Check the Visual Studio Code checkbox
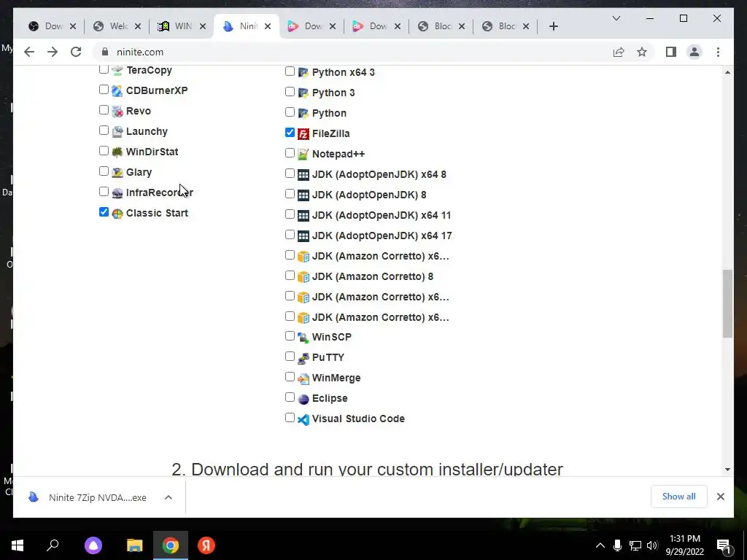Screen dimensions: 747x560 (x=290, y=418)
